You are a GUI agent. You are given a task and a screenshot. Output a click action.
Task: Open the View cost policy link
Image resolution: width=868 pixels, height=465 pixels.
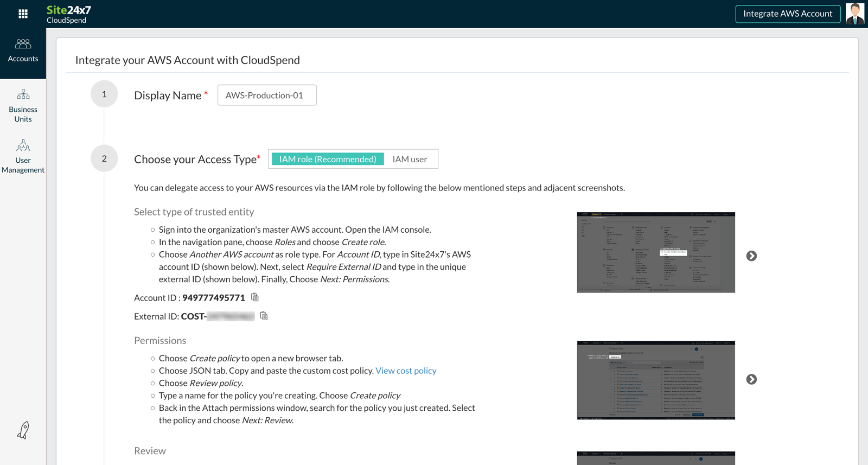pos(406,371)
